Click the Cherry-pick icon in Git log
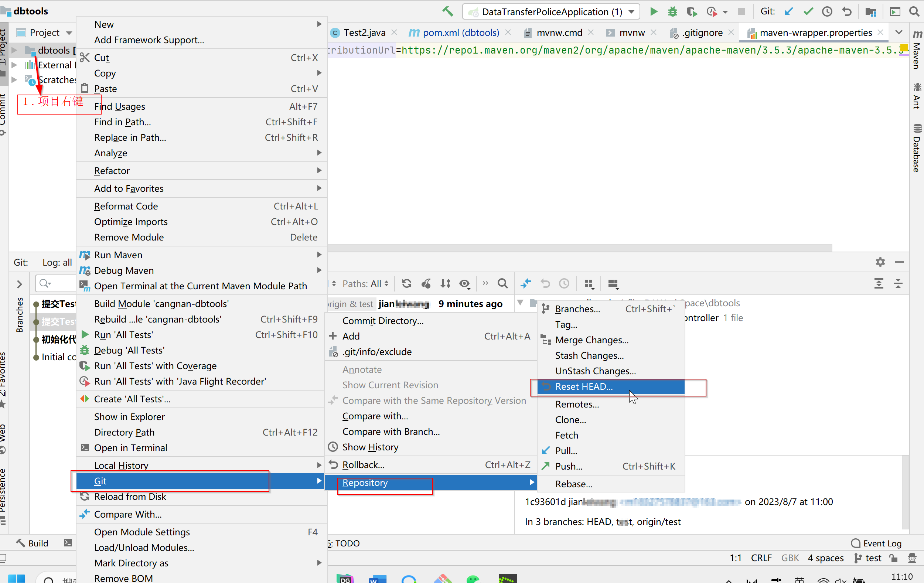 (x=426, y=284)
